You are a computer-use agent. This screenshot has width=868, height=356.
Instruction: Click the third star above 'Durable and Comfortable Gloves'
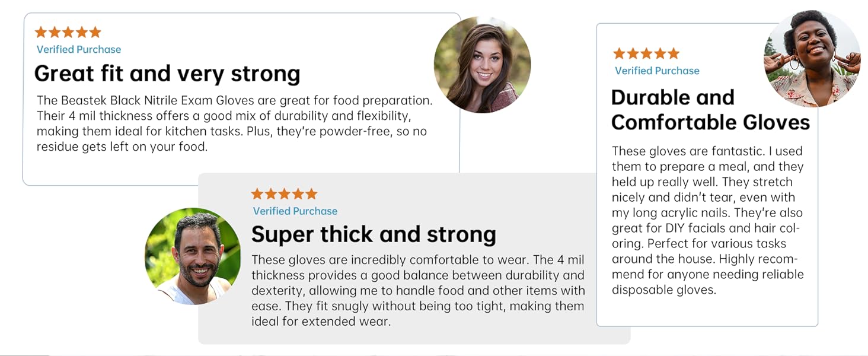point(646,54)
